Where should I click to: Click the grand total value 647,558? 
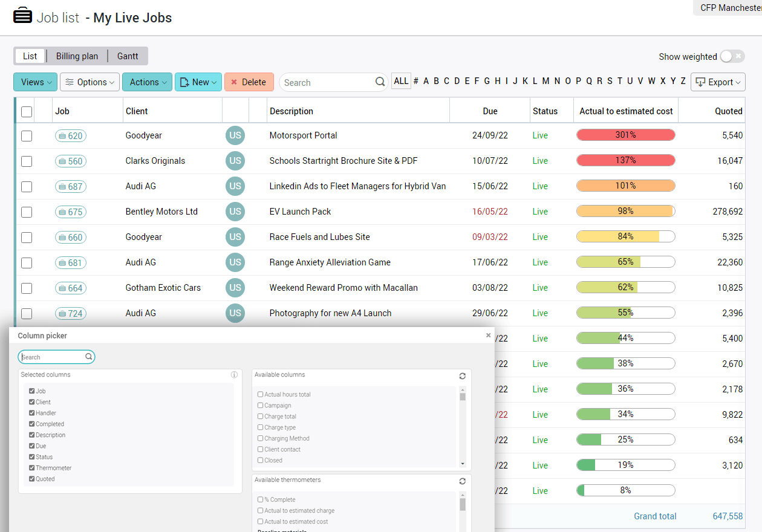(728, 516)
